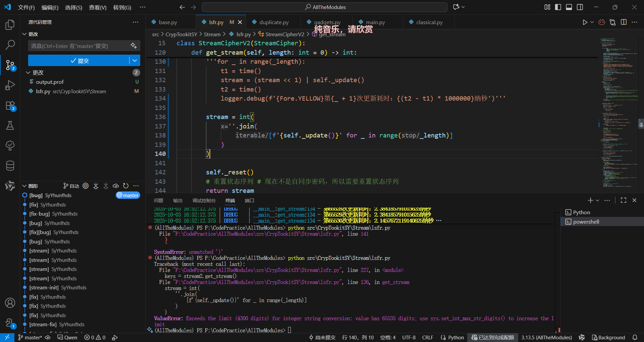Toggle the bottom panel layout button
This screenshot has width=644, height=342.
[569, 7]
